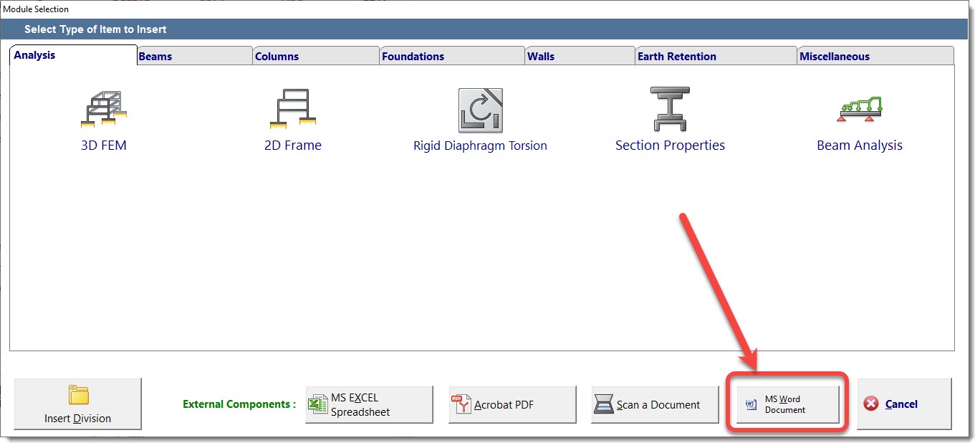Launch the Beam Analysis module icon
The height and width of the screenshot is (448, 980).
tap(860, 110)
